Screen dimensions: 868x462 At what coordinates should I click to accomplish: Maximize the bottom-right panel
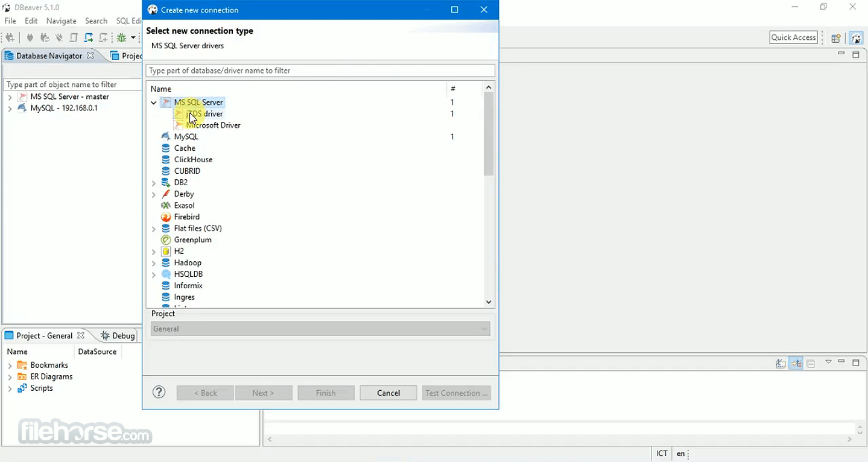pyautogui.click(x=856, y=362)
